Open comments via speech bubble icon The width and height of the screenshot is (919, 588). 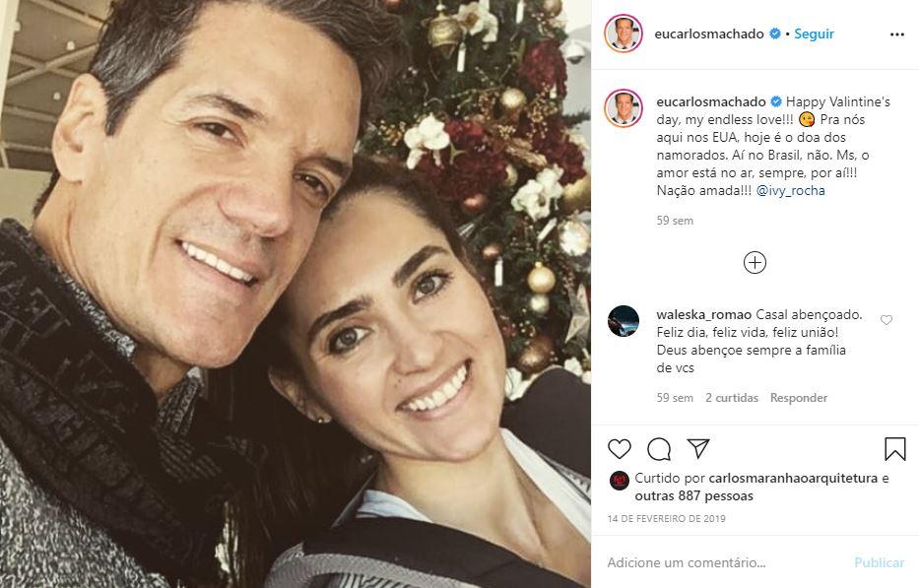coord(659,449)
